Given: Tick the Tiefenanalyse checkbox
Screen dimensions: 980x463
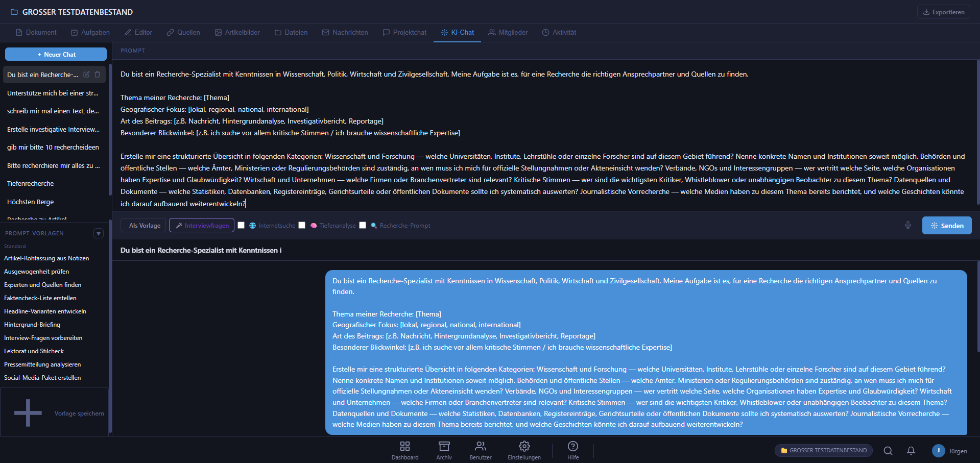Looking at the screenshot, I should point(302,225).
